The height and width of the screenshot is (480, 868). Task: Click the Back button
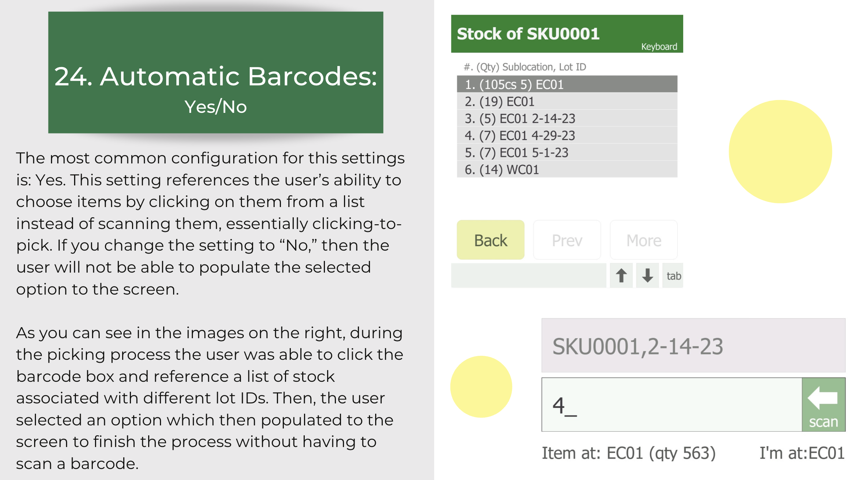(x=491, y=240)
